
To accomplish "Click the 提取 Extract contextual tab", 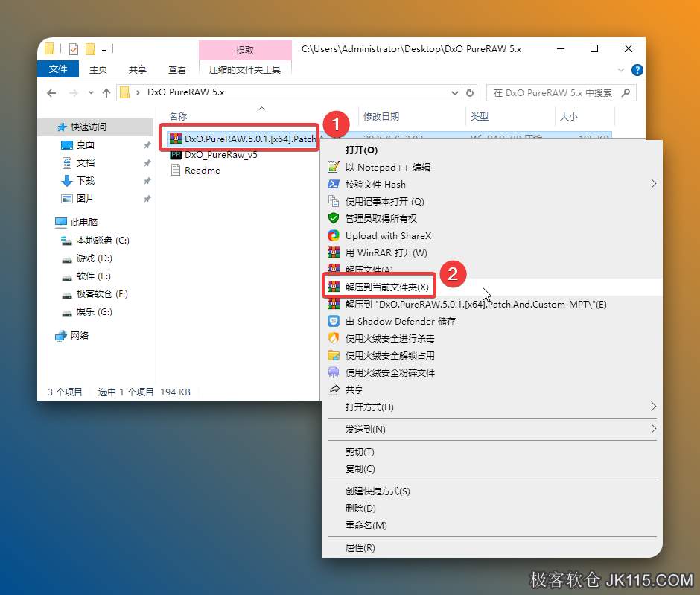I will coord(245,50).
